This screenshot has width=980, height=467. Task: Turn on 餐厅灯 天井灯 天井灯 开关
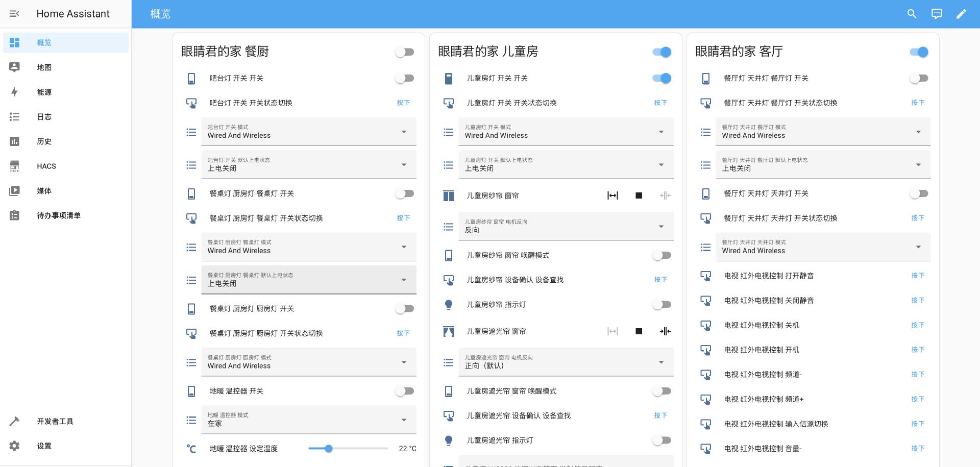[919, 193]
